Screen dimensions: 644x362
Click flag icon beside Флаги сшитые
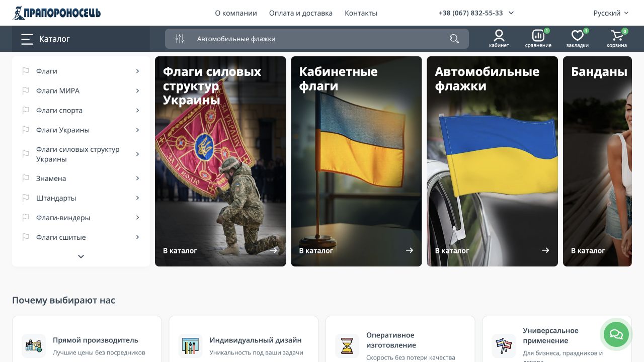pyautogui.click(x=26, y=237)
